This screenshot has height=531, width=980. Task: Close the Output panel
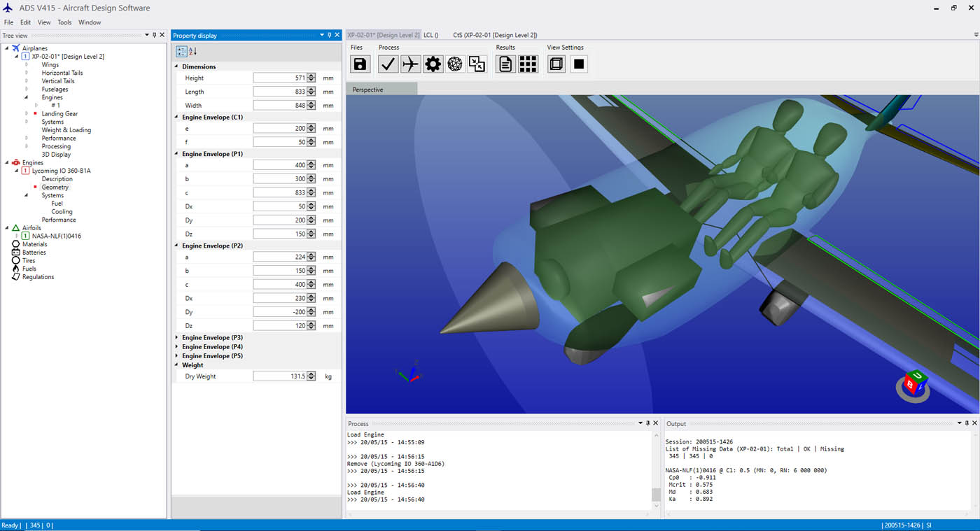(x=975, y=423)
